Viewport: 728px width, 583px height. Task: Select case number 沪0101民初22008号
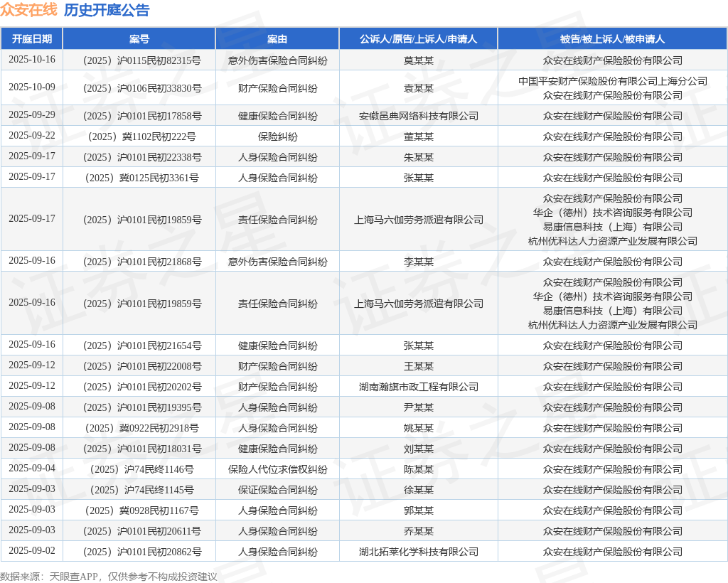click(141, 366)
